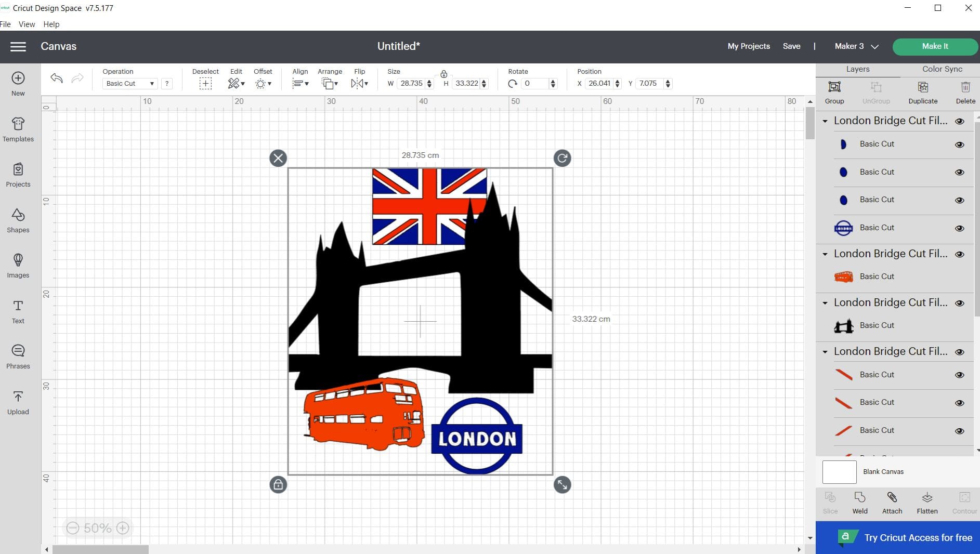Viewport: 980px width, 554px height.
Task: Open the Shapes tool
Action: [18, 220]
